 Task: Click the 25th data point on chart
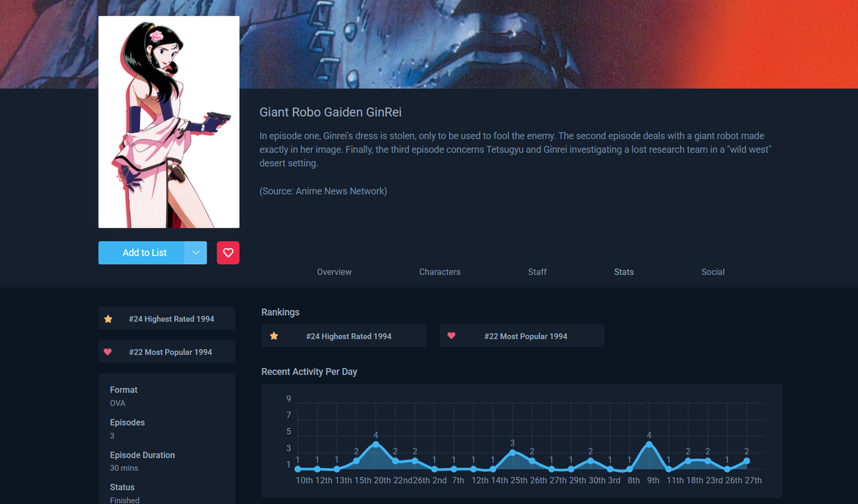coord(512,452)
